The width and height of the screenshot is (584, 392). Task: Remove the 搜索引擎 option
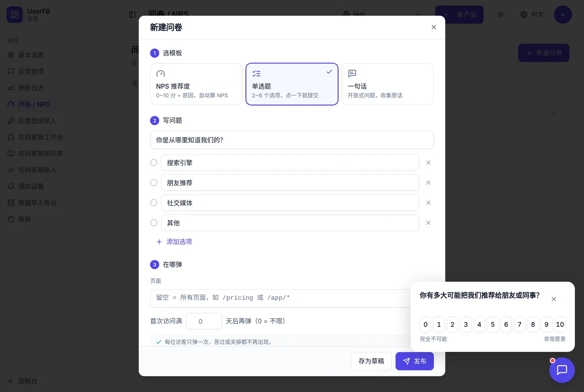(x=429, y=163)
